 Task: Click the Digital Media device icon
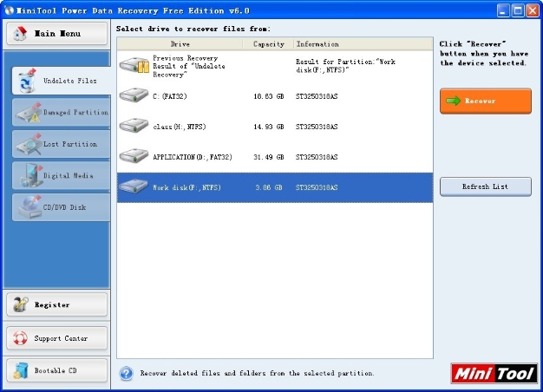click(30, 175)
